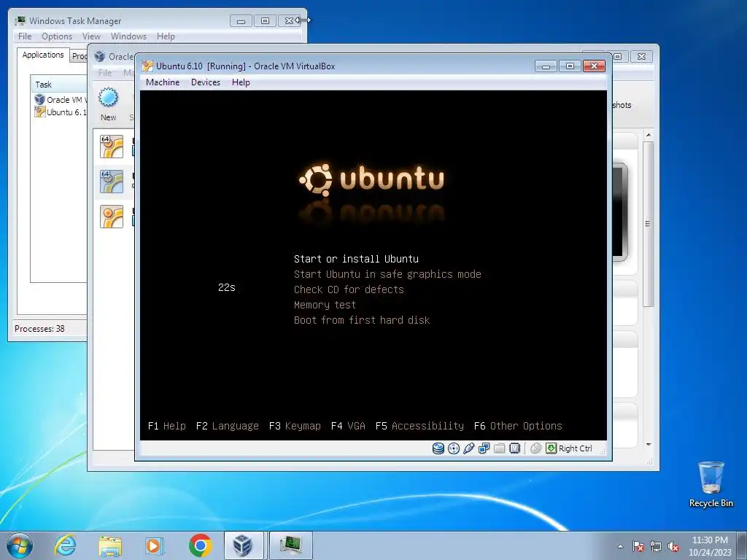Open the Help menu in the VM window

pos(241,82)
